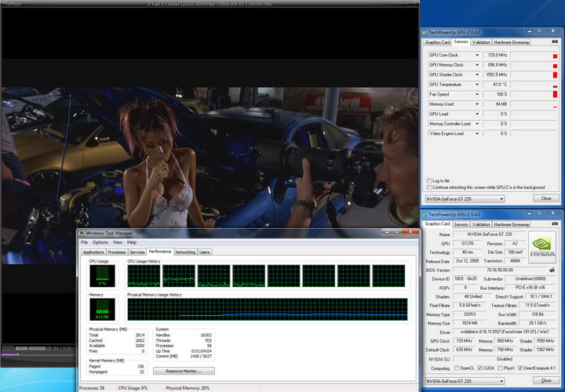Toggle continue refreshing in background checkbox
This screenshot has width=565, height=392.
coord(428,187)
